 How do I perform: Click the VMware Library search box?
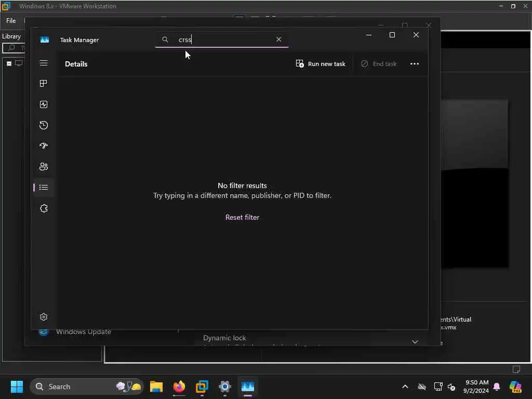click(x=14, y=48)
